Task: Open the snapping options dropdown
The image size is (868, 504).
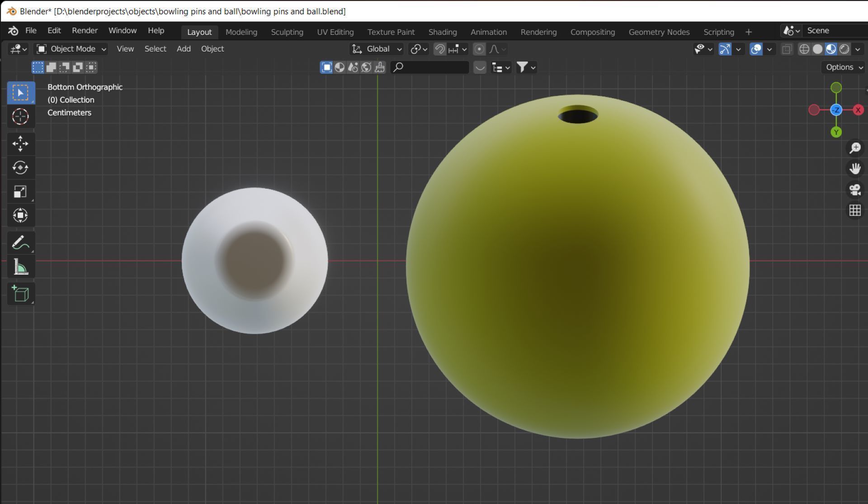Action: (458, 49)
